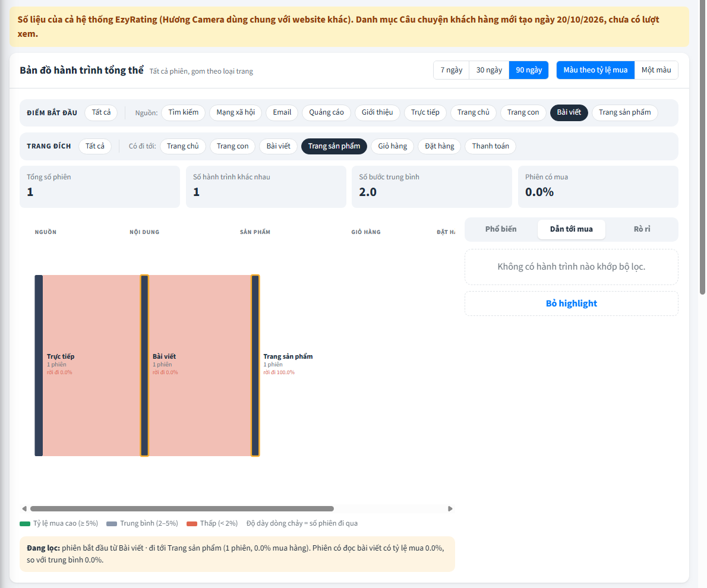Click the Trực tiếp node bar in the chart
Screen dimensions: 707x588
pyautogui.click(x=39, y=365)
